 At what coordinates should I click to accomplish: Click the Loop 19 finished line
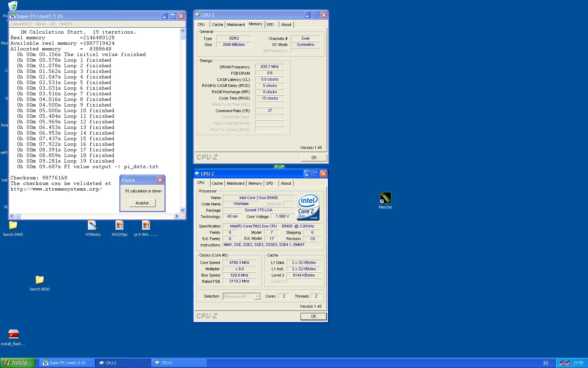click(65, 161)
